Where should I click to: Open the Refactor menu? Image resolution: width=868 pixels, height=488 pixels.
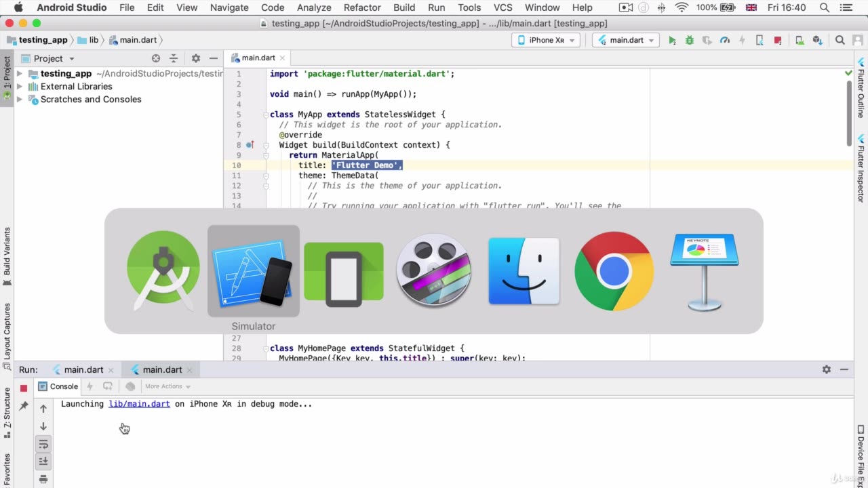(362, 7)
